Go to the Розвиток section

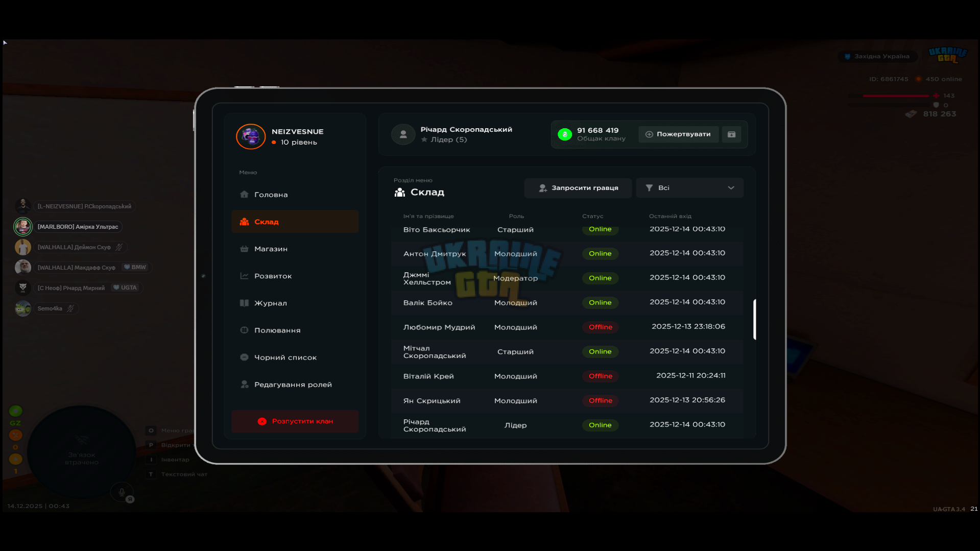[295, 276]
